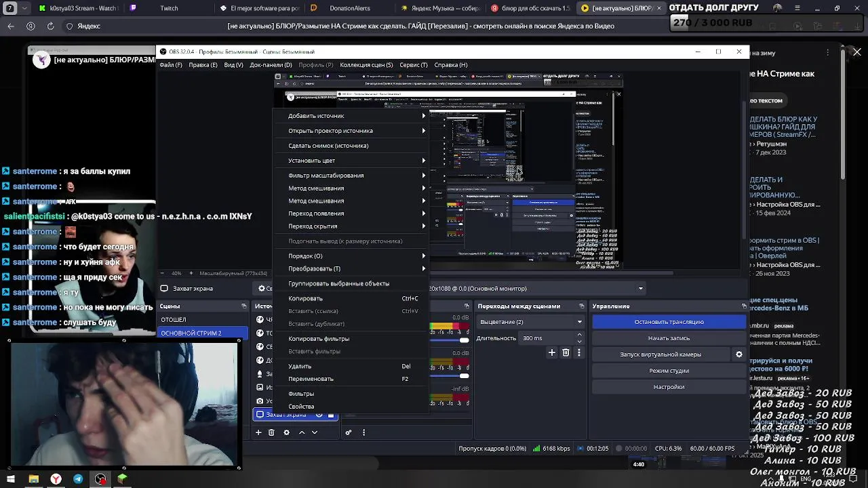Expand Переход появления submenu
The width and height of the screenshot is (868, 488).
pos(351,213)
